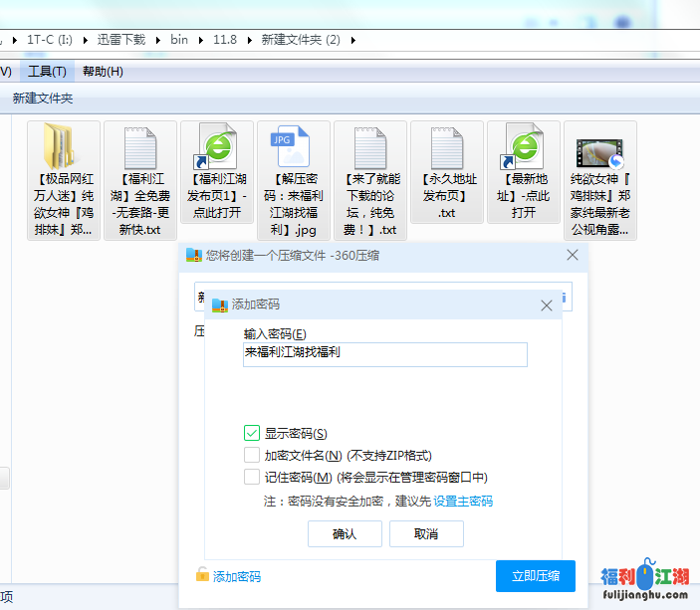Image resolution: width=700 pixels, height=610 pixels.
Task: Select the yellow zipped folder icon
Action: point(64,149)
